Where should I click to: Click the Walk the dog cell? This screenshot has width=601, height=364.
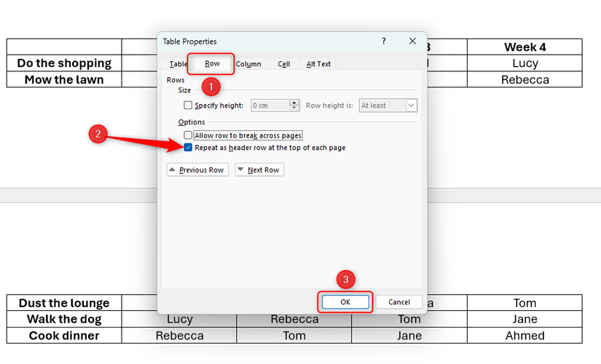(64, 319)
